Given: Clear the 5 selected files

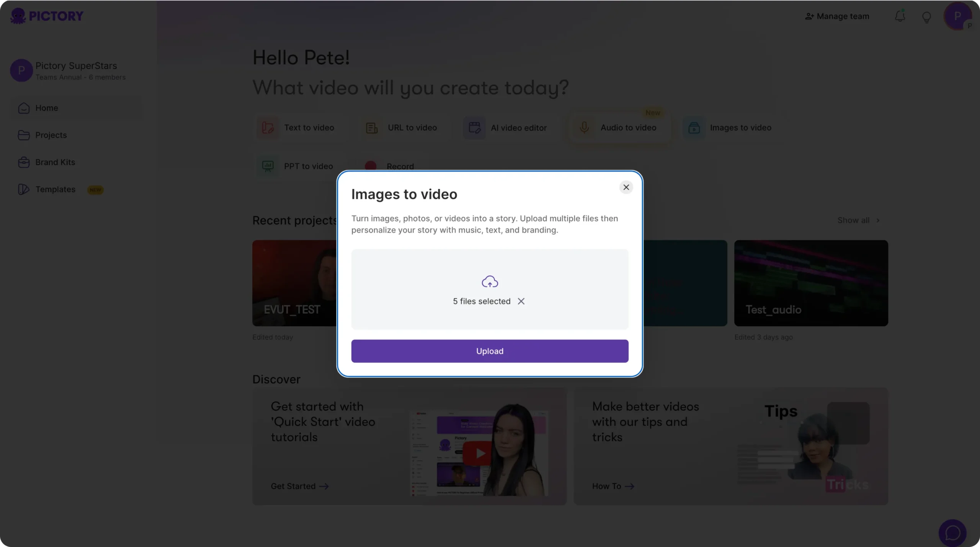Looking at the screenshot, I should 521,301.
